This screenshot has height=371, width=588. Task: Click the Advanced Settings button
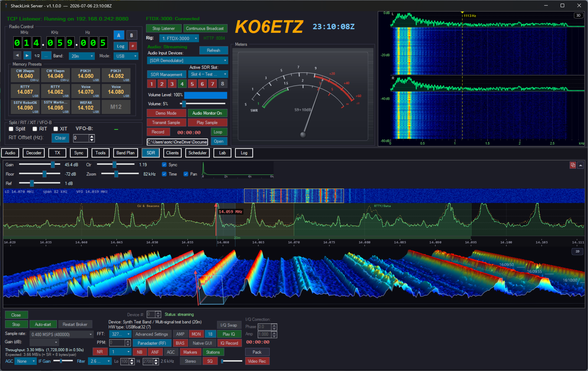(152, 334)
